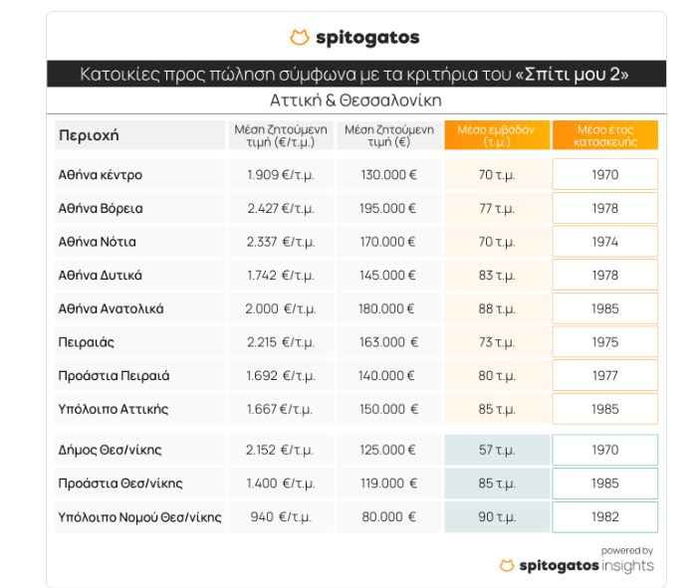Select the Πειραιάς row label

[87, 342]
